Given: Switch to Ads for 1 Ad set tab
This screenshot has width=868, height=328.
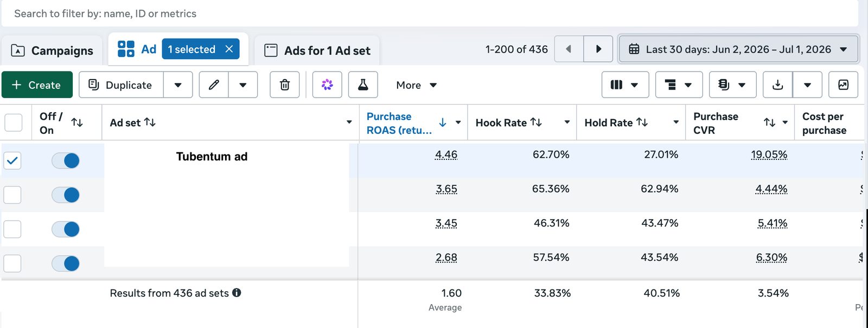Looking at the screenshot, I should coord(317,50).
